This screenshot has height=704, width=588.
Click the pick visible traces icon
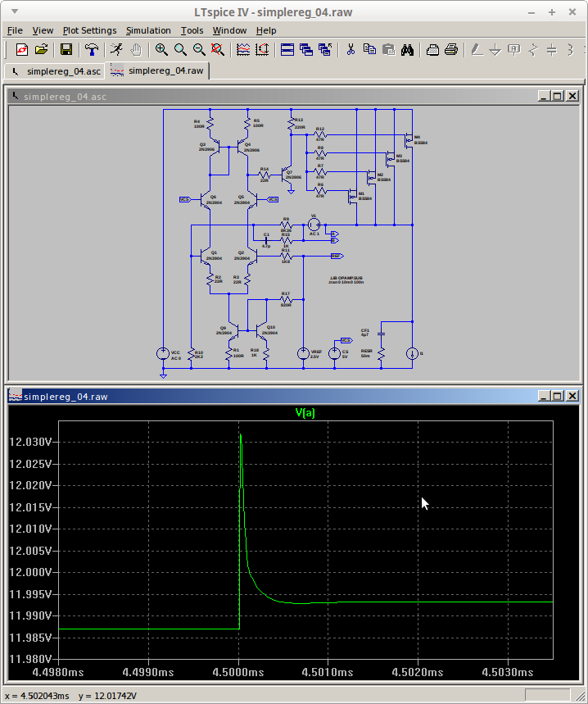pyautogui.click(x=243, y=50)
